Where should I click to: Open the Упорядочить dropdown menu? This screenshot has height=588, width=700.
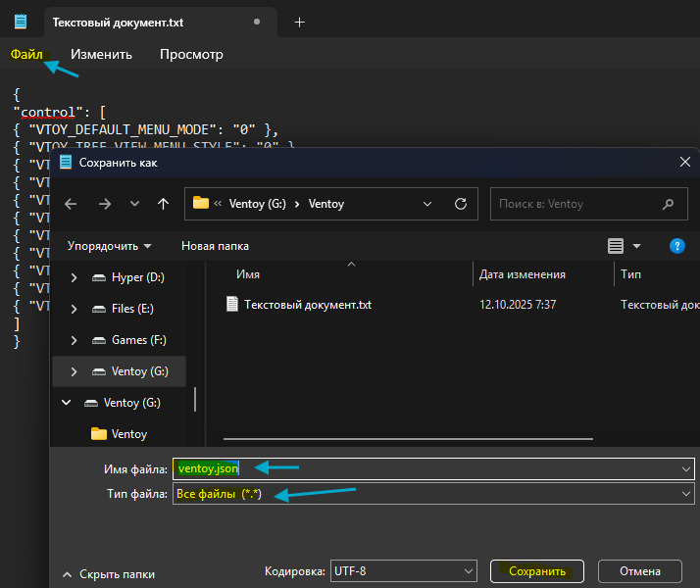(x=109, y=246)
